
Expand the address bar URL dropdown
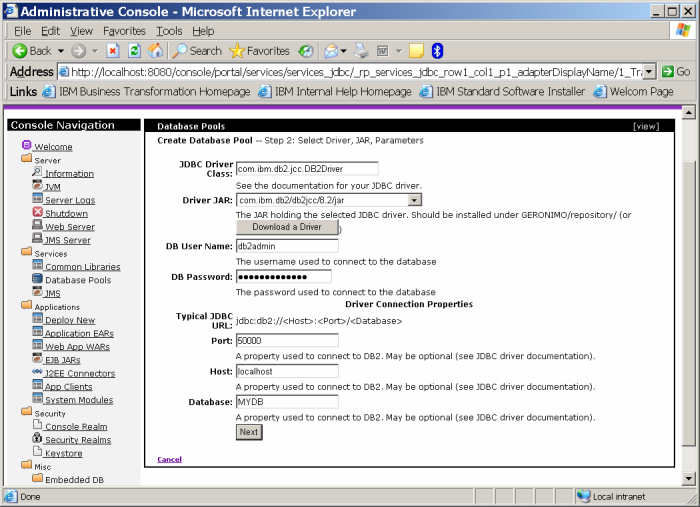[649, 72]
